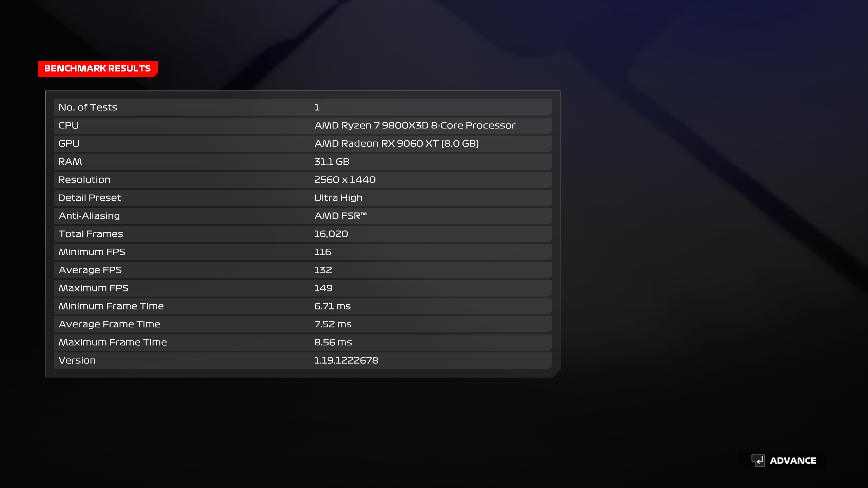
Task: Select the Average FPS 132 row
Action: [303, 270]
